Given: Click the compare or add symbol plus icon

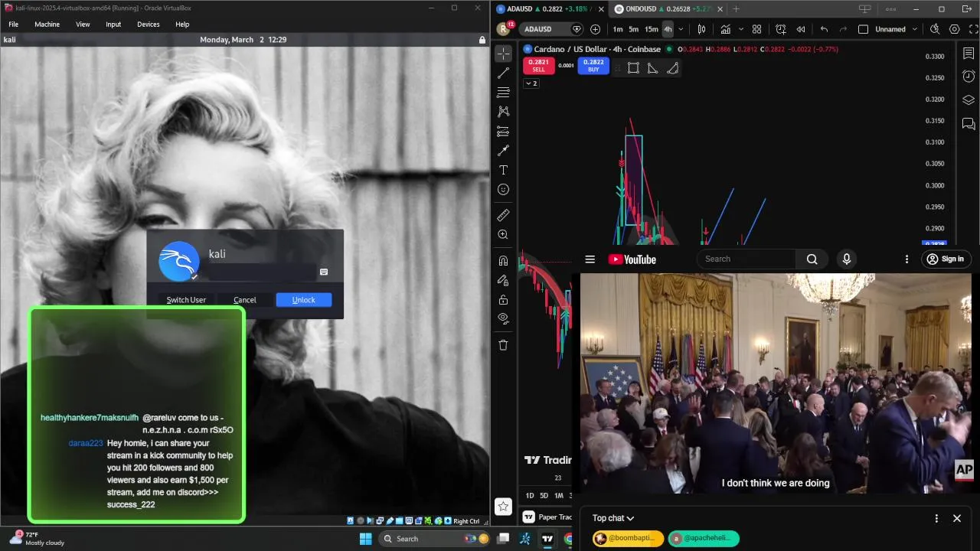Looking at the screenshot, I should [596, 29].
